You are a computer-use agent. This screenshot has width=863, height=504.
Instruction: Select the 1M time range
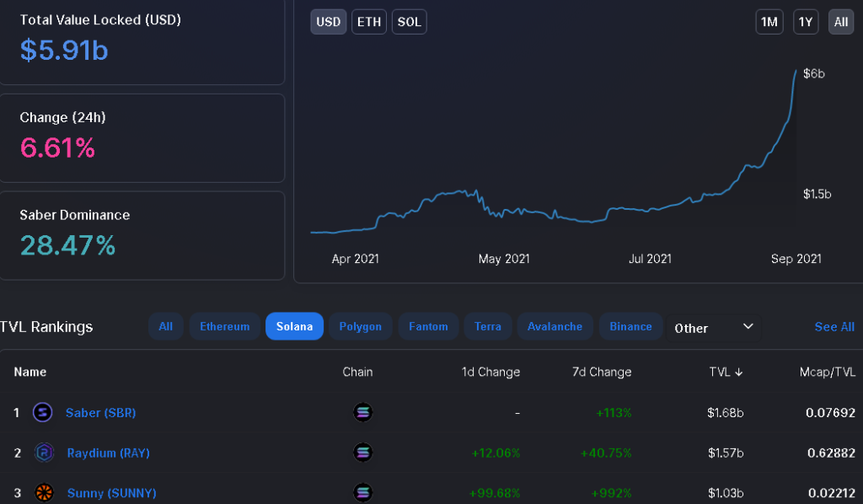pyautogui.click(x=769, y=22)
